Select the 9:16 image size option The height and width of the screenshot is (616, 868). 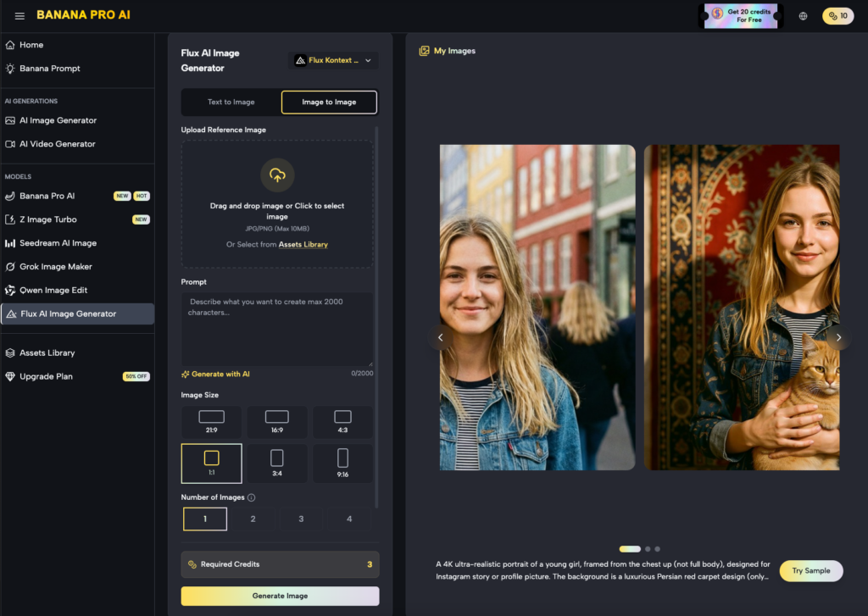[x=342, y=463]
